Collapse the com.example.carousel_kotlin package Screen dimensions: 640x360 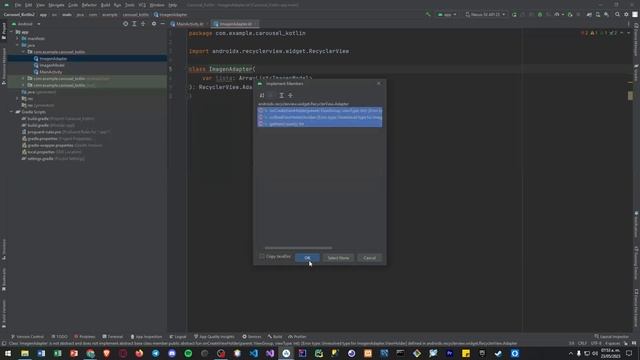pos(23,52)
